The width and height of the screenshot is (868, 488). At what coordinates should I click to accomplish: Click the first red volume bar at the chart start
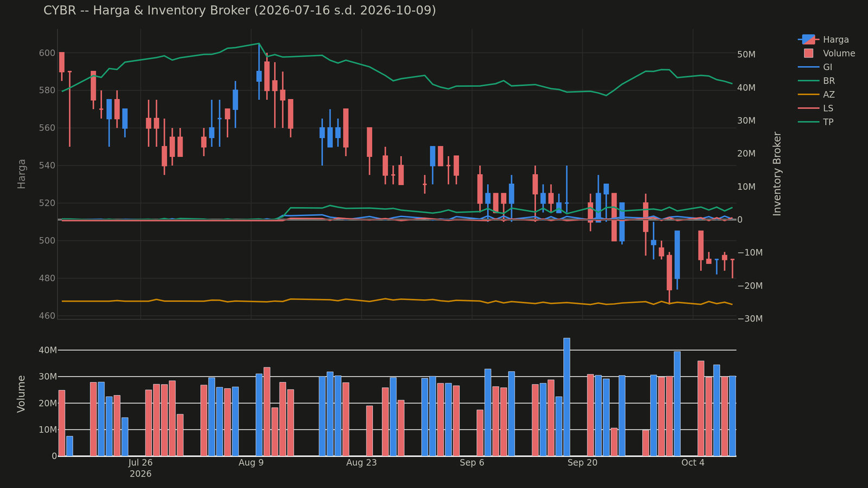pyautogui.click(x=62, y=423)
